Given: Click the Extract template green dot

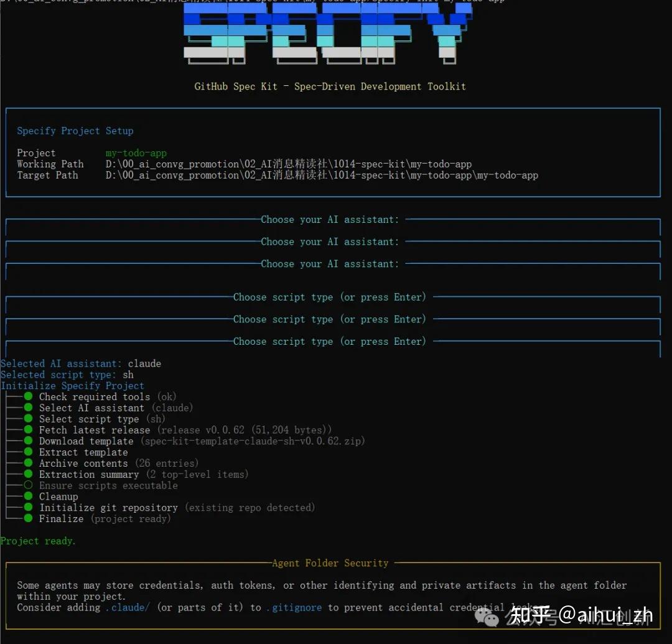Looking at the screenshot, I should [27, 452].
